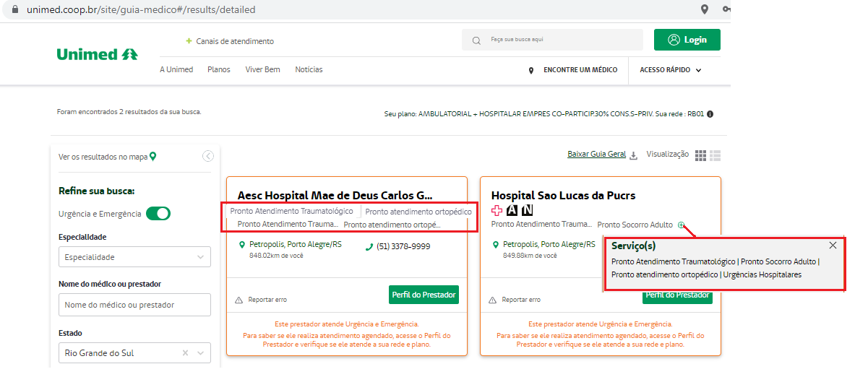Viewport: 868px width, 377px height.
Task: Click the warning icon on Hospital Sao Lucas card
Action: [x=493, y=300]
